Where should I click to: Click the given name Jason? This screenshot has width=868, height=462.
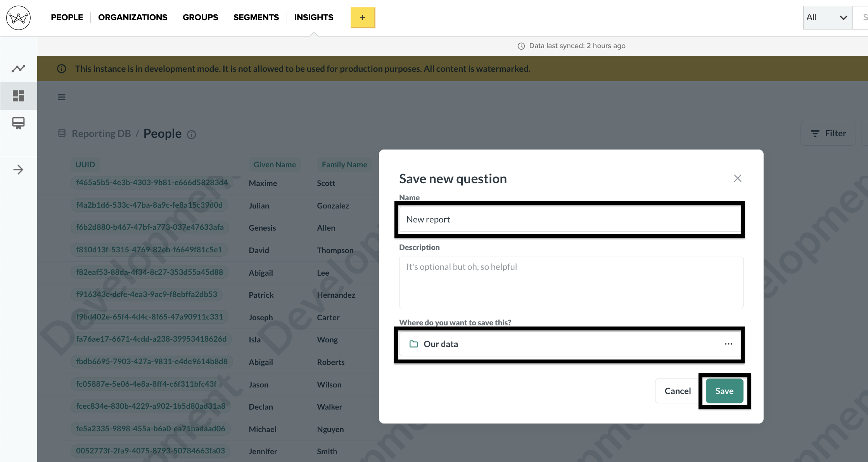point(259,385)
